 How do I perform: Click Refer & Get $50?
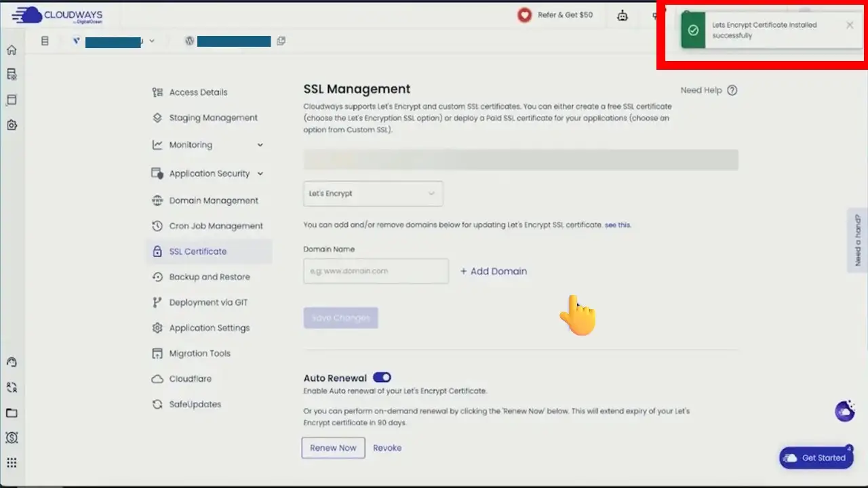565,15
